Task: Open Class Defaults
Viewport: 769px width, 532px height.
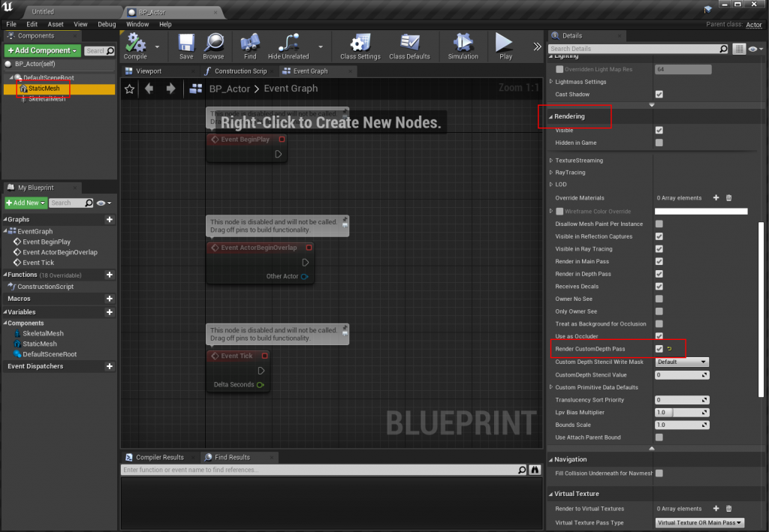Action: [x=409, y=47]
